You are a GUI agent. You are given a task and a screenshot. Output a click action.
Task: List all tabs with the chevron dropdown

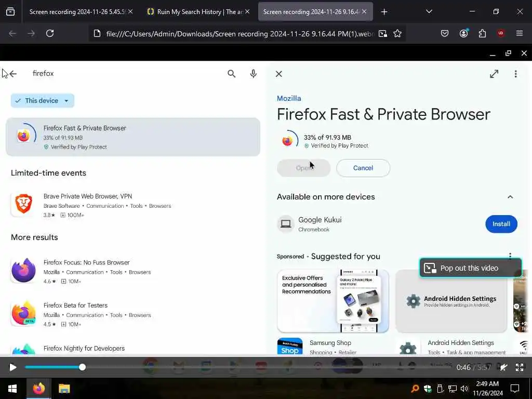[x=429, y=11]
